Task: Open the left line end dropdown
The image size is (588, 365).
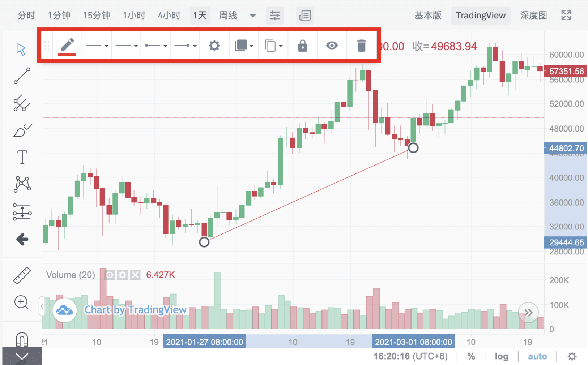Action: pos(155,46)
